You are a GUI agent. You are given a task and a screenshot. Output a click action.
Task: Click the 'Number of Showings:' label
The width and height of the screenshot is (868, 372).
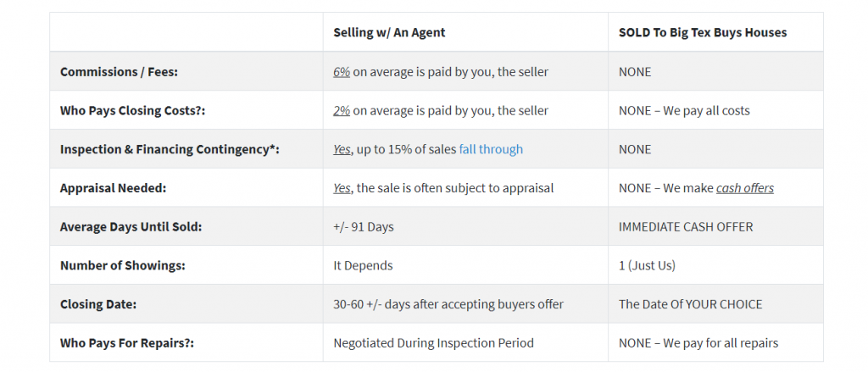tap(122, 266)
